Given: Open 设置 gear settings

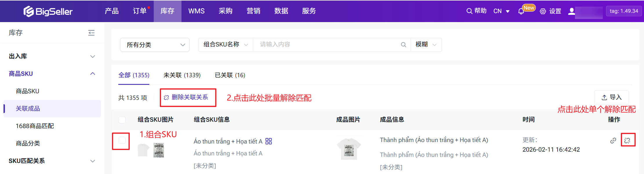Looking at the screenshot, I should click(x=551, y=11).
